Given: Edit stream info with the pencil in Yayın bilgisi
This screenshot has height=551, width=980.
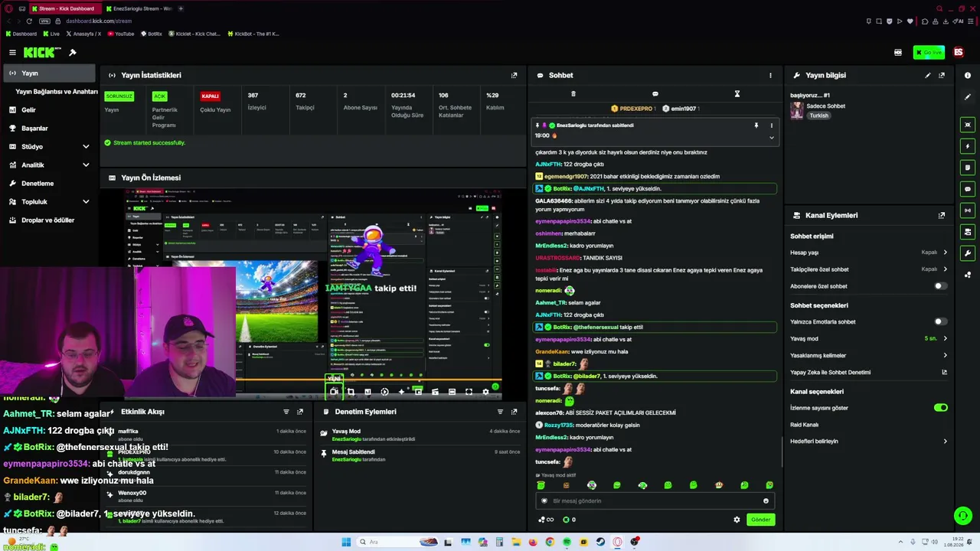Looking at the screenshot, I should click(928, 75).
